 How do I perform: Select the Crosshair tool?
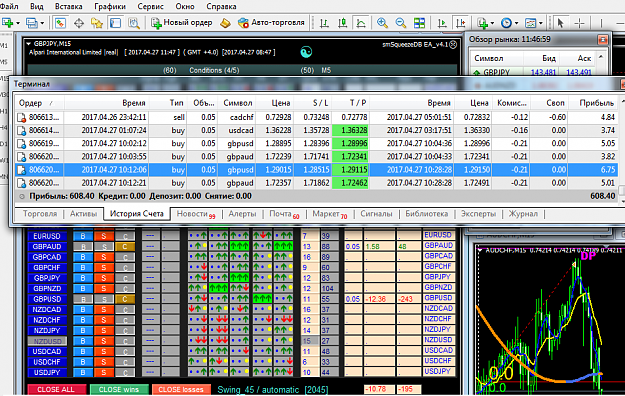(579, 23)
